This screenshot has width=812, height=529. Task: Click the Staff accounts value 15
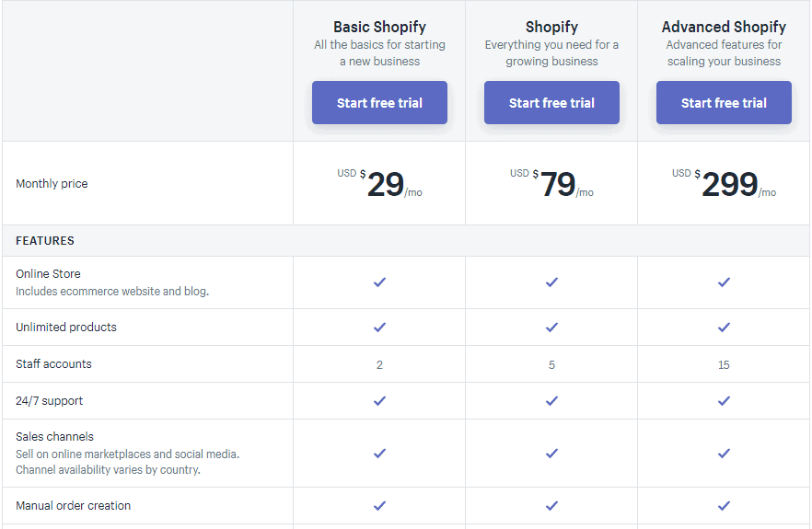(724, 365)
